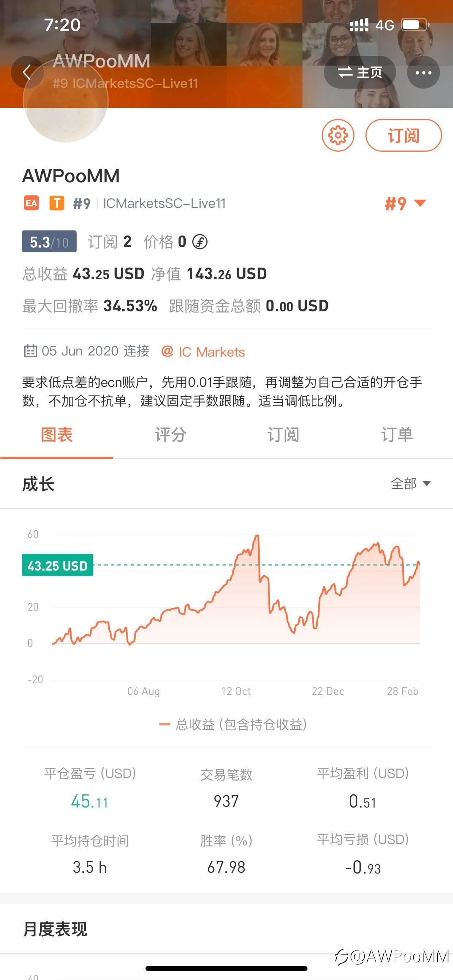Open the three-dot more options menu
This screenshot has height=980, width=453.
423,72
